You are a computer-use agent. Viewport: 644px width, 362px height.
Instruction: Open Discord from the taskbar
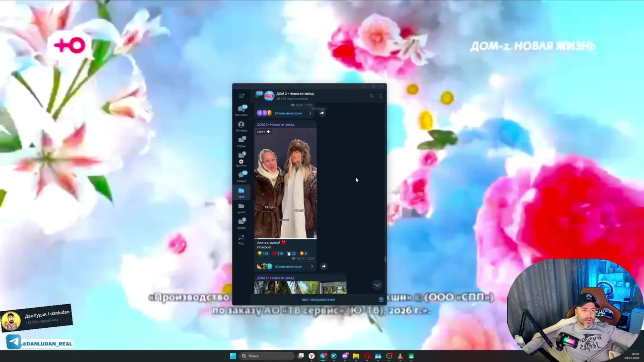345,356
